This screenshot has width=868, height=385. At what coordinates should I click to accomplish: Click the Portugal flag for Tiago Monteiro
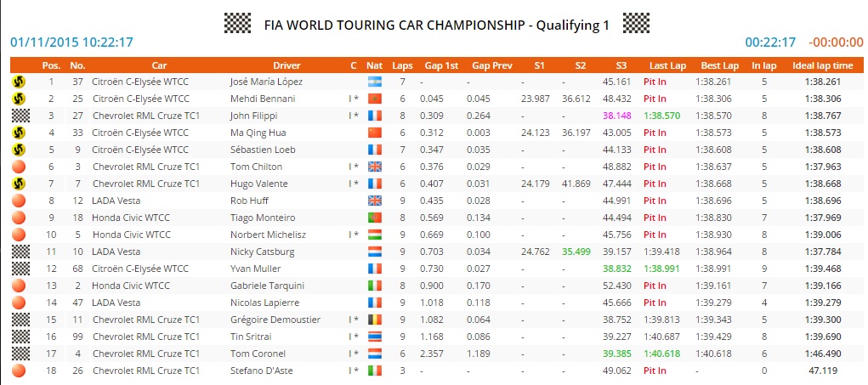click(374, 218)
